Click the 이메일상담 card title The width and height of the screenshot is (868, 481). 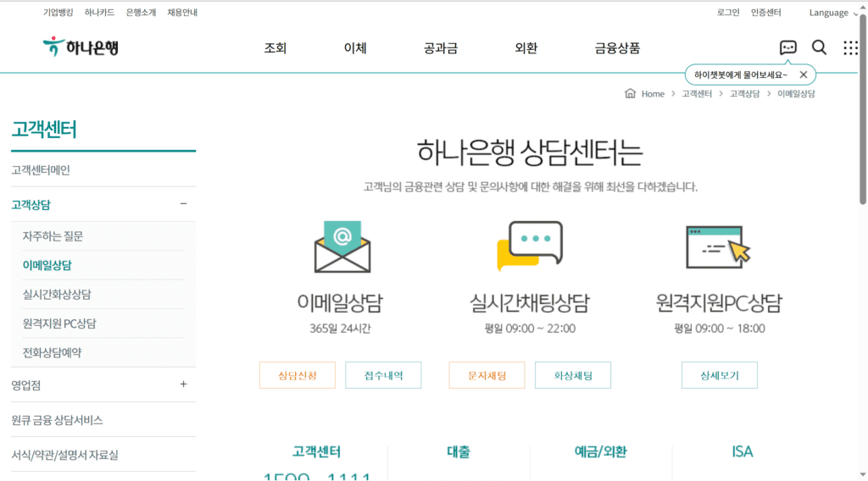click(340, 302)
